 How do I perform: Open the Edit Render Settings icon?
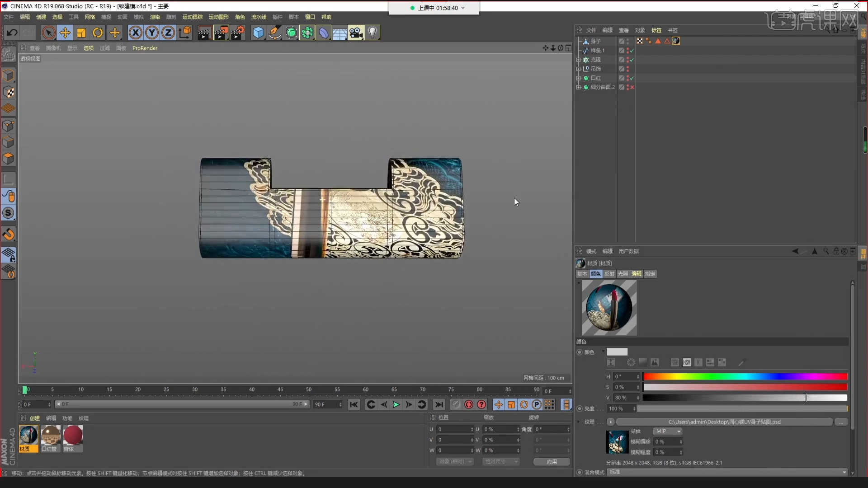tap(238, 33)
